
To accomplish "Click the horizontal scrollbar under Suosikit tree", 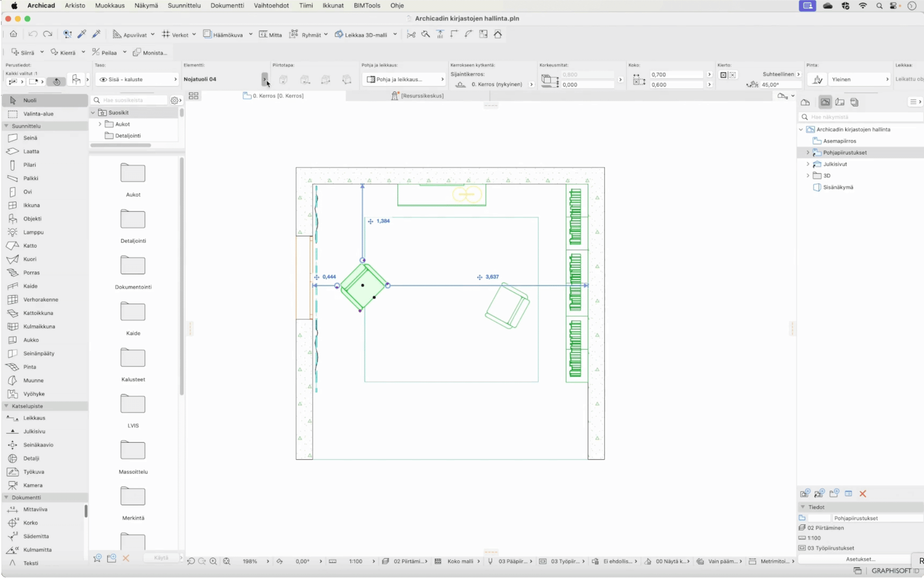I will pos(121,145).
